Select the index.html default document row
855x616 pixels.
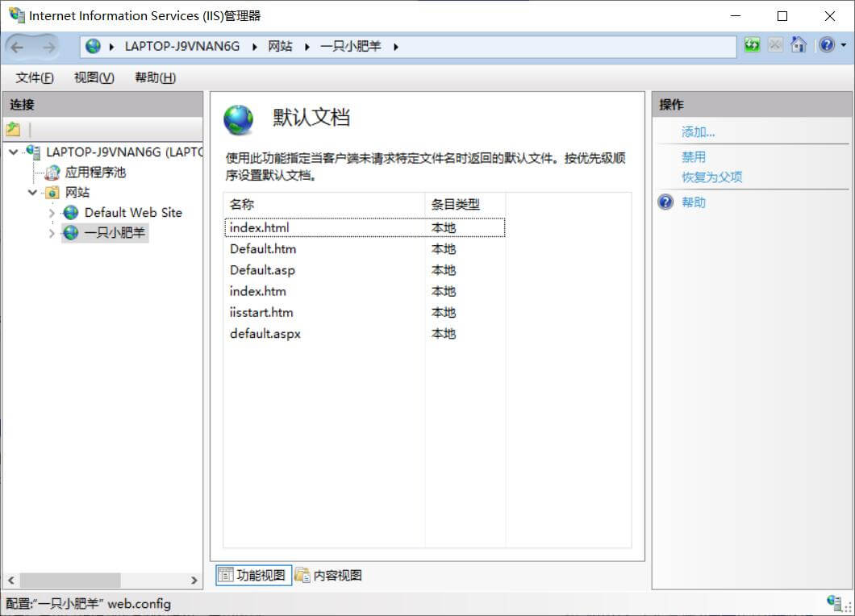point(365,228)
